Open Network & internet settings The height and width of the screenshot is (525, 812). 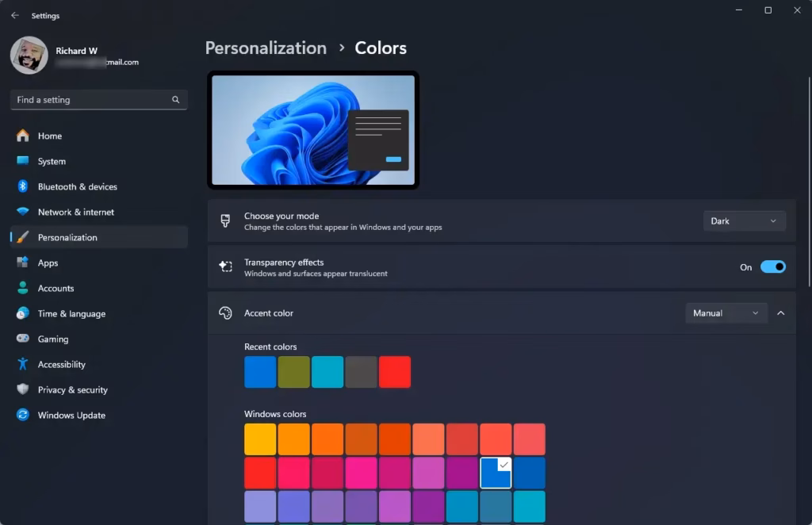tap(99, 212)
